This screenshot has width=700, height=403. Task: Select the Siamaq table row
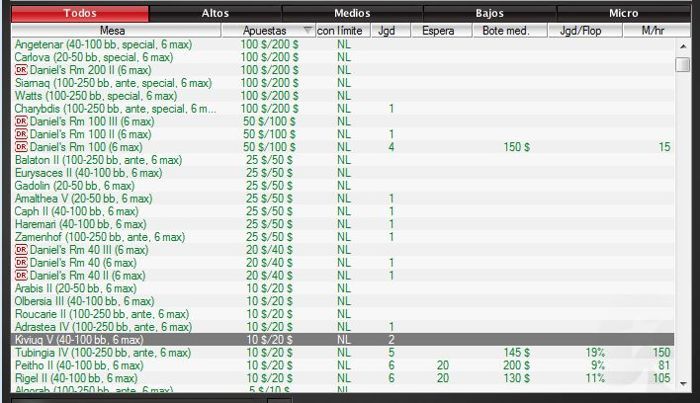click(343, 83)
